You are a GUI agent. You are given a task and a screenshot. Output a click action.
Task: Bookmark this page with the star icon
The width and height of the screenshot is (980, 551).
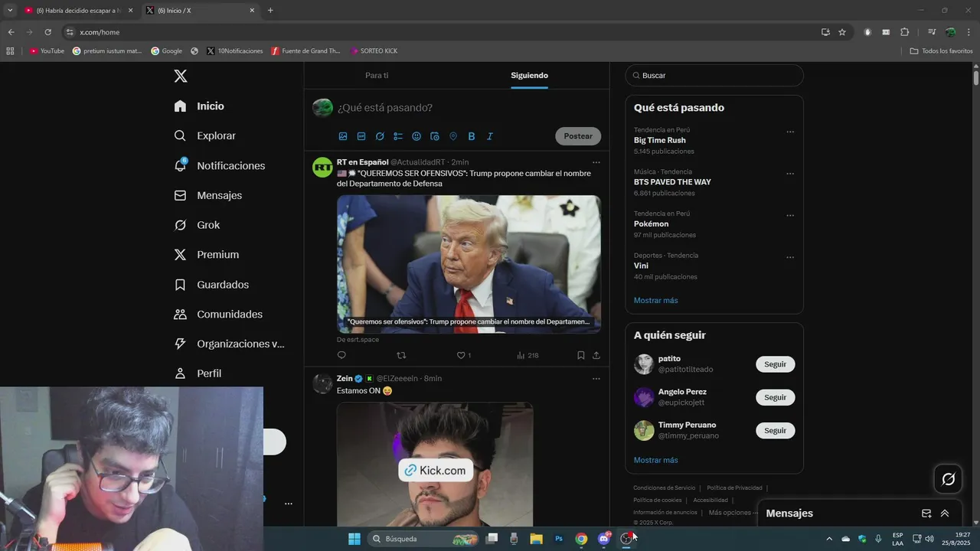click(842, 32)
